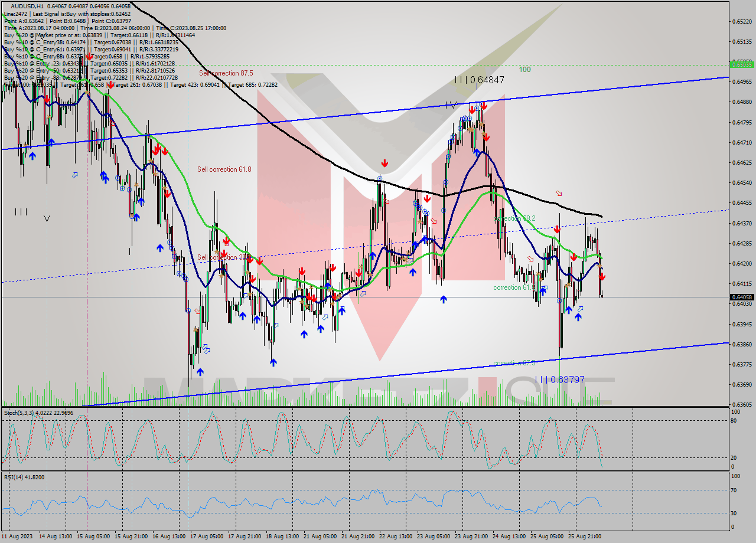
Task: Click price axis value 0.64965
Action: click(x=741, y=82)
